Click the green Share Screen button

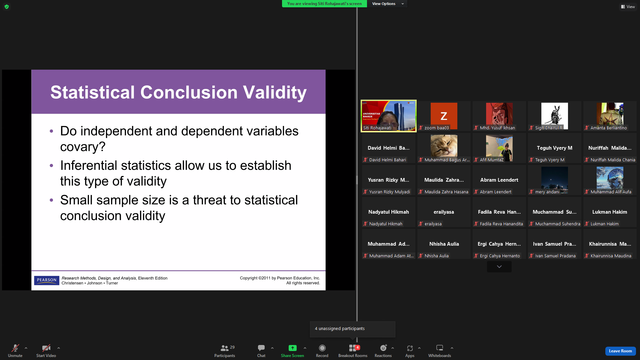[x=292, y=350]
